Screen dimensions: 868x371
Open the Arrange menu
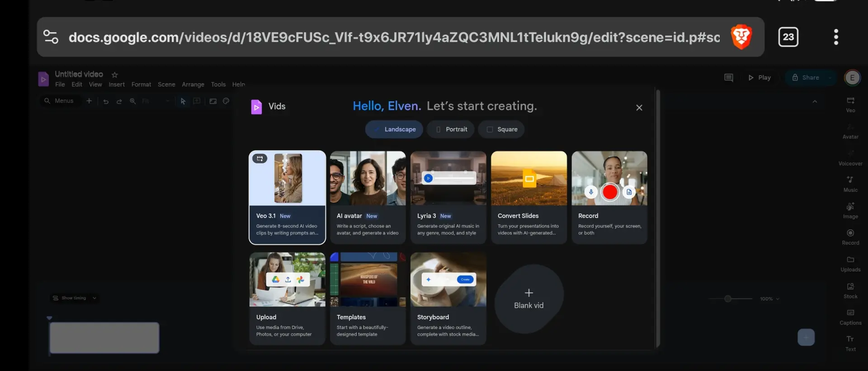coord(193,85)
